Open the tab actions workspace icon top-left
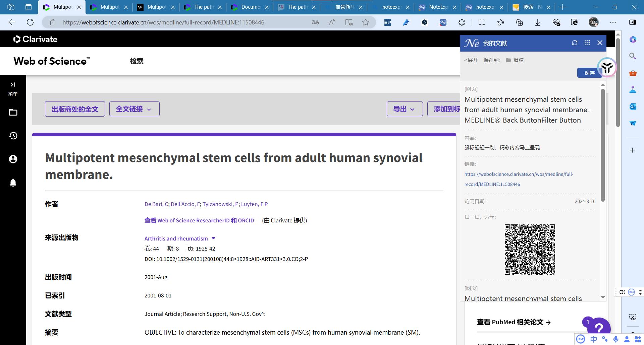Viewport: 644px width, 345px height. pos(11,7)
